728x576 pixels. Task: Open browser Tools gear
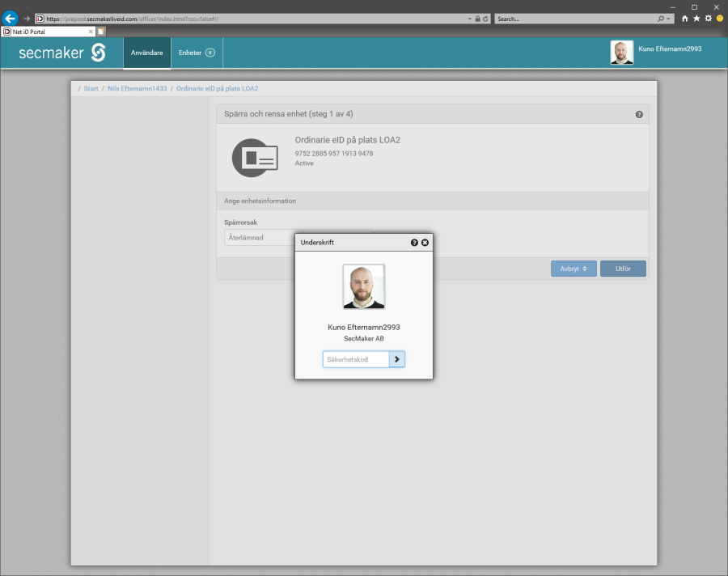(x=708, y=19)
